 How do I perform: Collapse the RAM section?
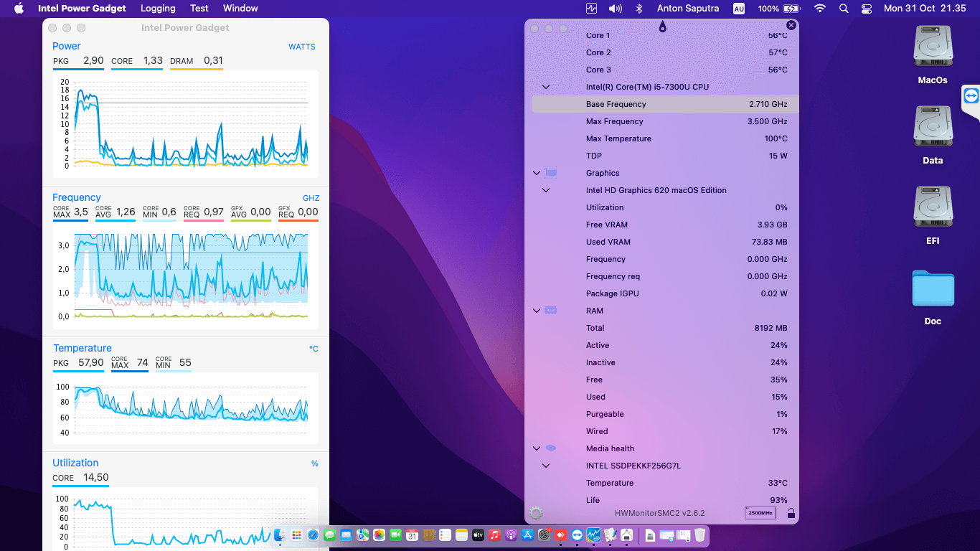[x=536, y=311]
